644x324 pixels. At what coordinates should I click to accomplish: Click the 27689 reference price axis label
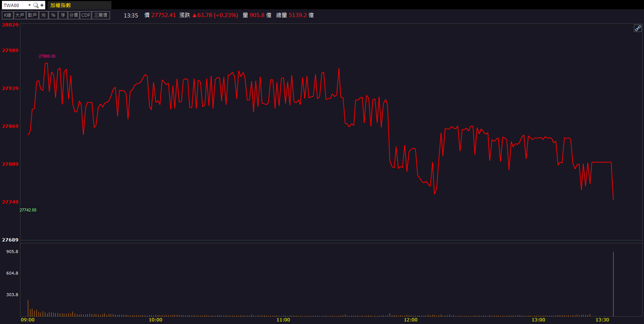[10, 240]
